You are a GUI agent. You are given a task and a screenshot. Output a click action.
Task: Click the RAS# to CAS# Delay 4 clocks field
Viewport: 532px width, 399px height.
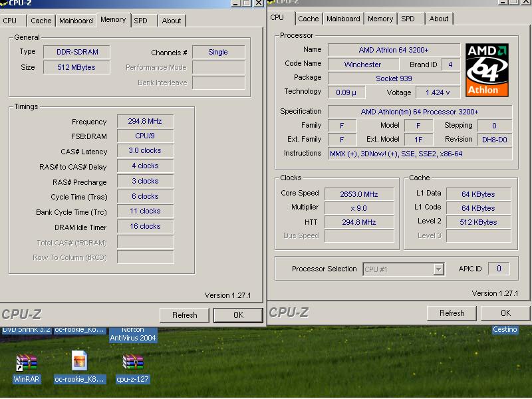click(145, 166)
